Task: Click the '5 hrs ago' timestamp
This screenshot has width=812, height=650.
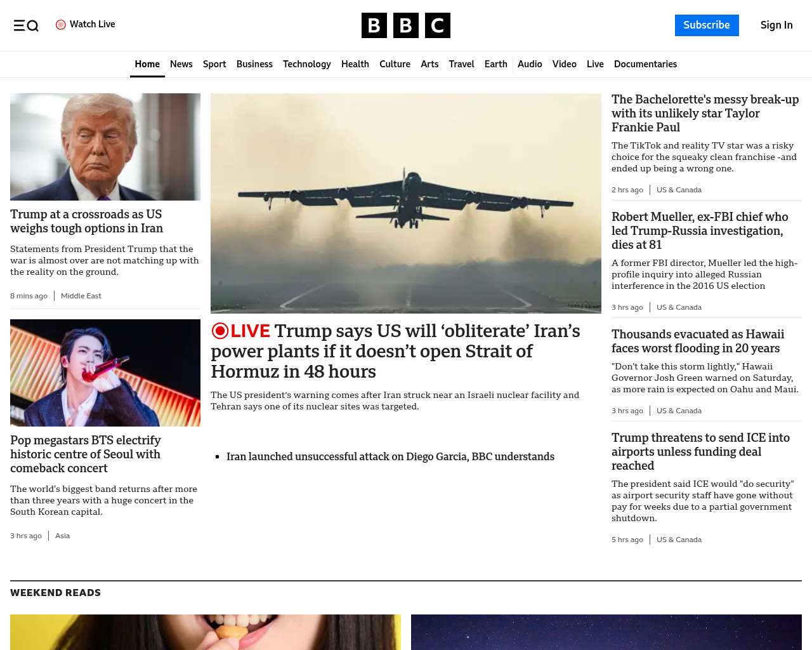Action: (627, 540)
